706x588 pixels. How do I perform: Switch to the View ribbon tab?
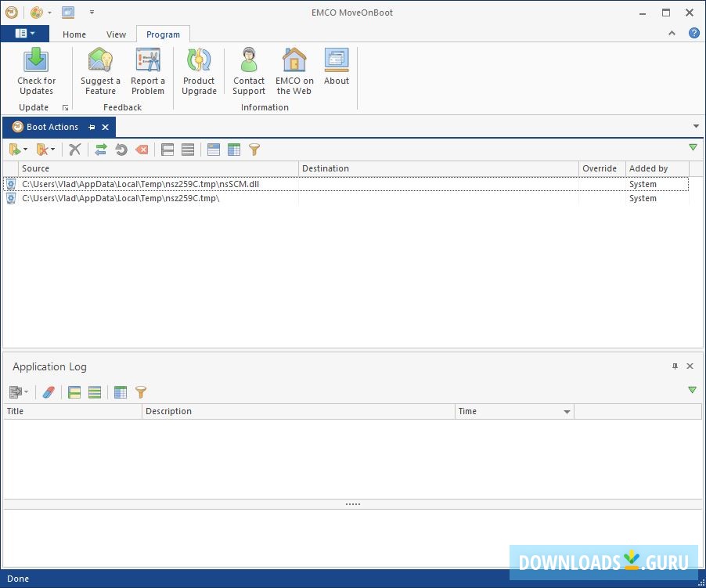(116, 34)
